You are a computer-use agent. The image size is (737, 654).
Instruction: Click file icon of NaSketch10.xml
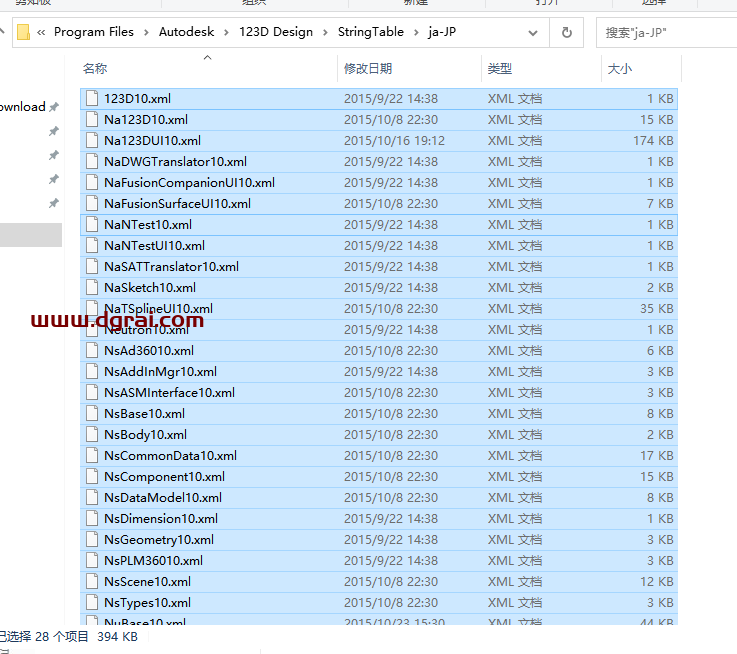click(92, 288)
